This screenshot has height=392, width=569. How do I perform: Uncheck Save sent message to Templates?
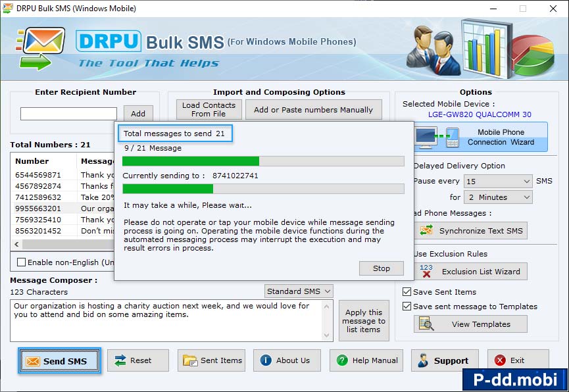pyautogui.click(x=407, y=306)
